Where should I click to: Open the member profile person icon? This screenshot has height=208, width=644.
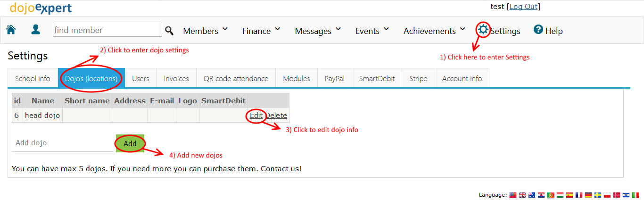tap(36, 30)
